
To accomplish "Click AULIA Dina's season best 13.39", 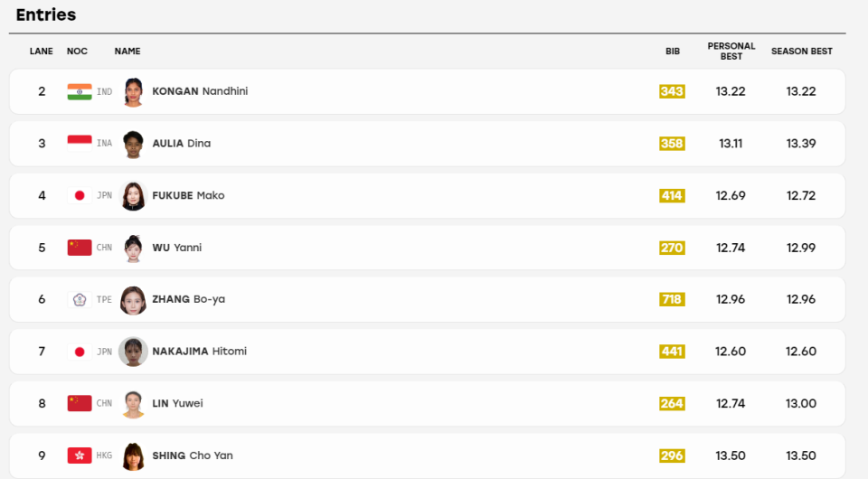I will 801,144.
